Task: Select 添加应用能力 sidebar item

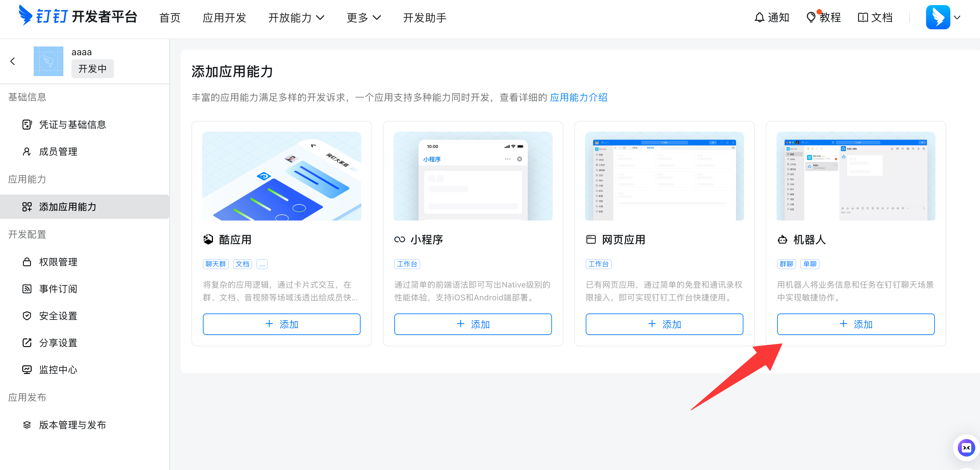Action: coord(85,207)
